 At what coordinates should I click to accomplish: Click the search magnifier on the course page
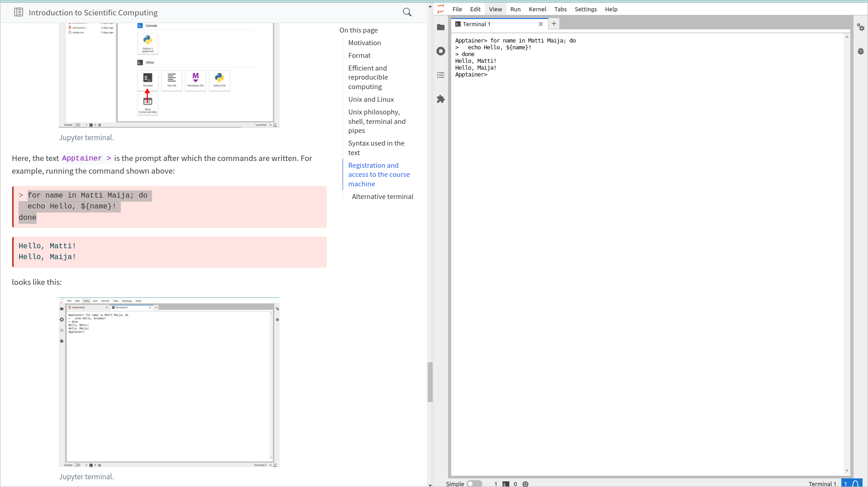click(x=407, y=13)
